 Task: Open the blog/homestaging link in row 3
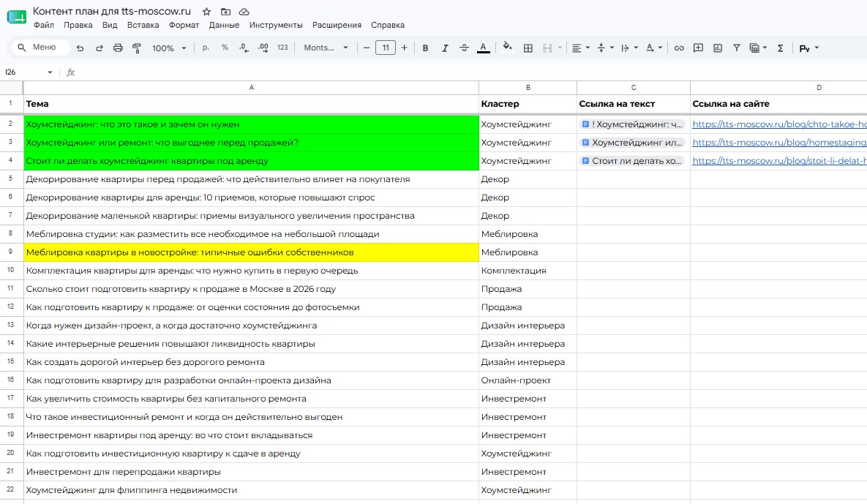(779, 143)
